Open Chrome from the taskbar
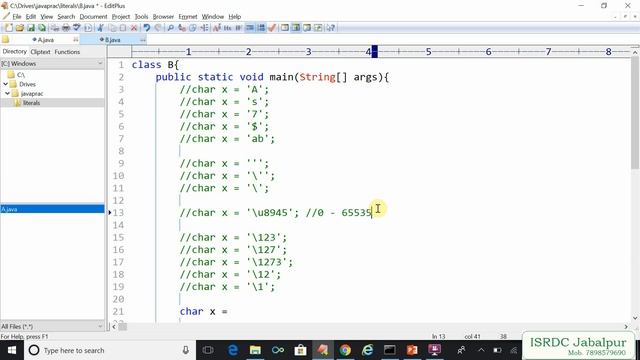The width and height of the screenshot is (640, 360). (345, 350)
